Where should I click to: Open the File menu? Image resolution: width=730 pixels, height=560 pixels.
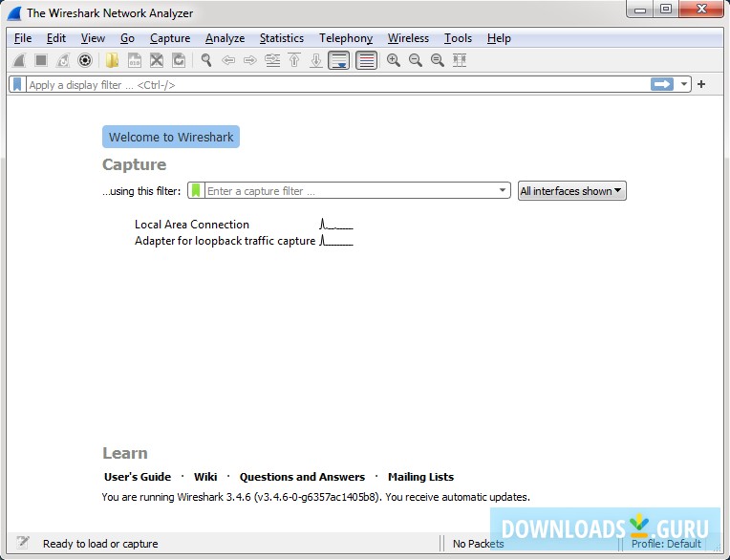[23, 38]
